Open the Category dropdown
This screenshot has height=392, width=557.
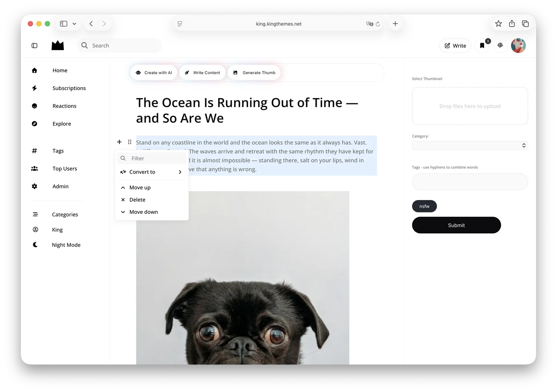coord(470,146)
